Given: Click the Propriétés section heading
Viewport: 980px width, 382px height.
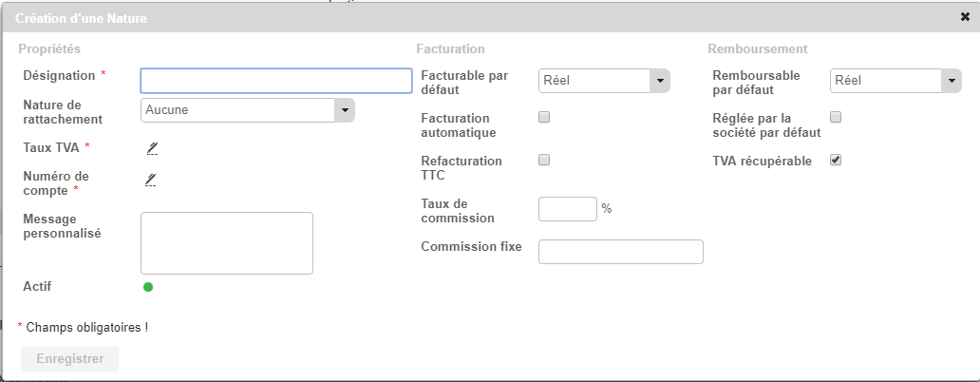Looking at the screenshot, I should (49, 48).
